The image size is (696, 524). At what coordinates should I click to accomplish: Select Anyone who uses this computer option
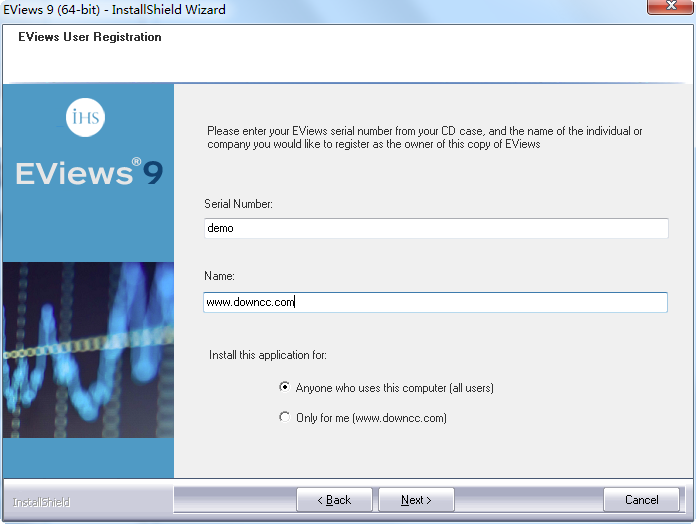285,388
